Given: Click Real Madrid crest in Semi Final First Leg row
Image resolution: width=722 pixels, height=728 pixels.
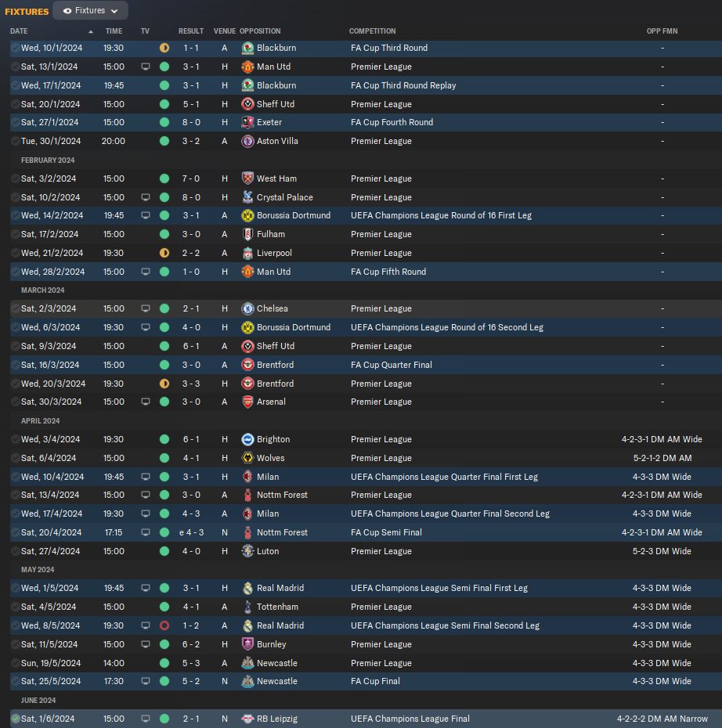Looking at the screenshot, I should (x=248, y=588).
